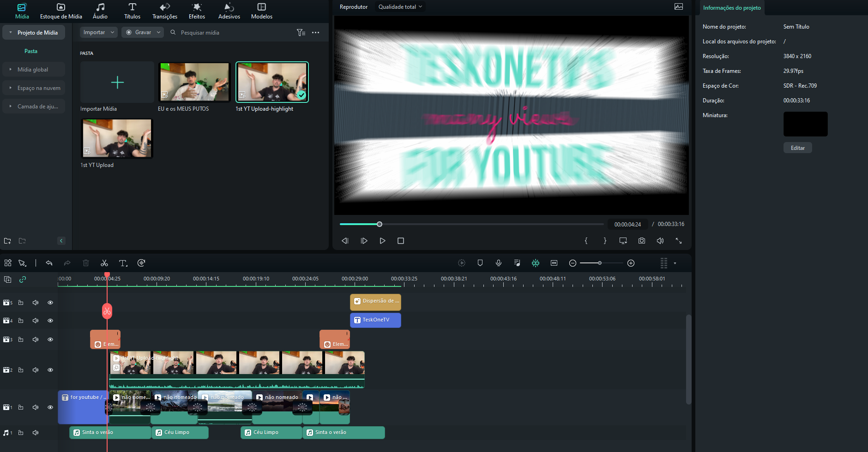This screenshot has width=868, height=452.
Task: Lock video track 5
Action: (x=21, y=303)
